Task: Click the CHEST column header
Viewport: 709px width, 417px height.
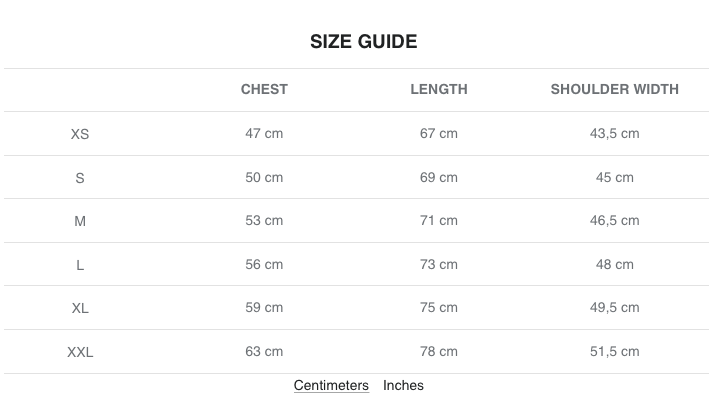Action: point(264,89)
